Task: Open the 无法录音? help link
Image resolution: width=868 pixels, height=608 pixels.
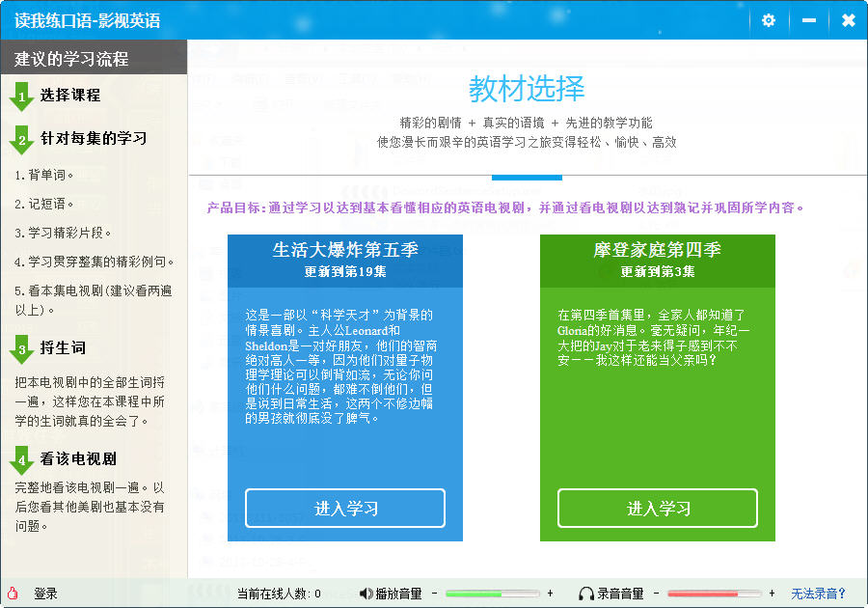Action: (x=818, y=594)
